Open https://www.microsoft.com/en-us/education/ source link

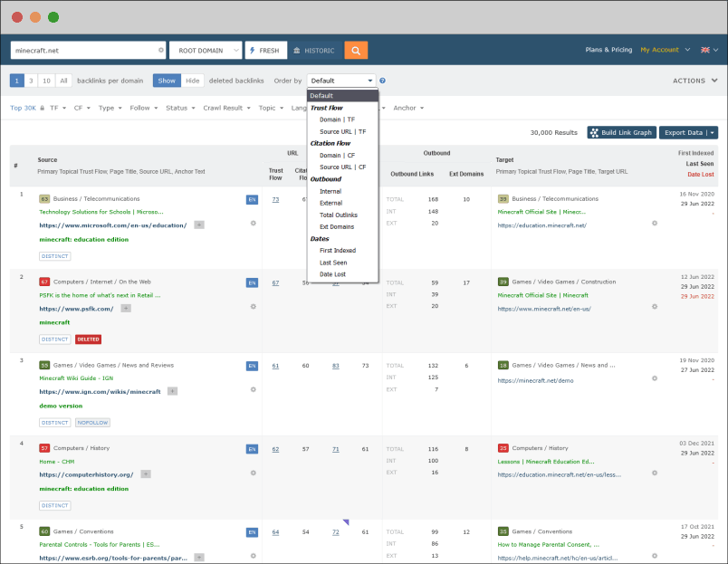pos(113,225)
